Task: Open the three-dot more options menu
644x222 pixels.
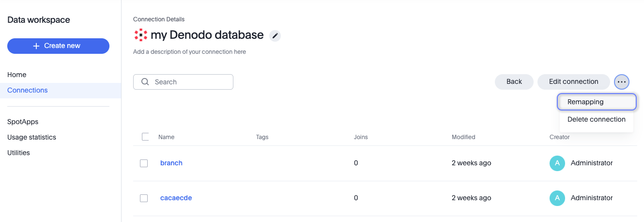Action: 622,82
